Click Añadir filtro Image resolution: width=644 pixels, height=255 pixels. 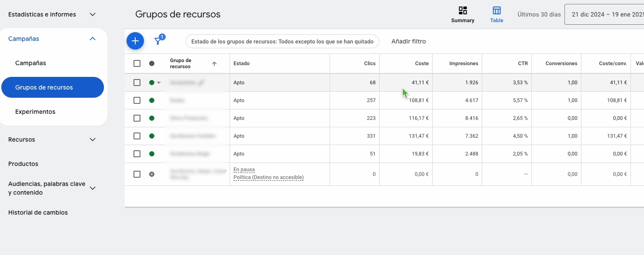coord(408,41)
